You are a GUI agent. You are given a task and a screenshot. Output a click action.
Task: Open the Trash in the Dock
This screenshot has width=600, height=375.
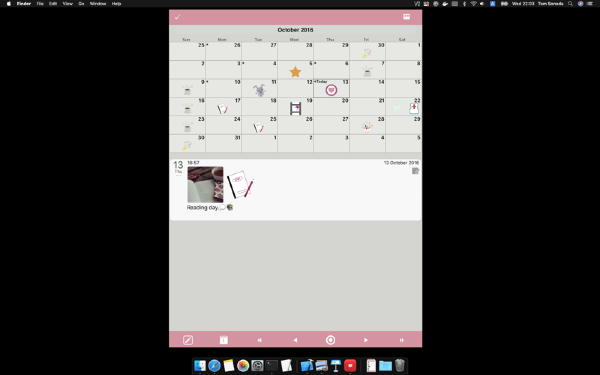[400, 365]
